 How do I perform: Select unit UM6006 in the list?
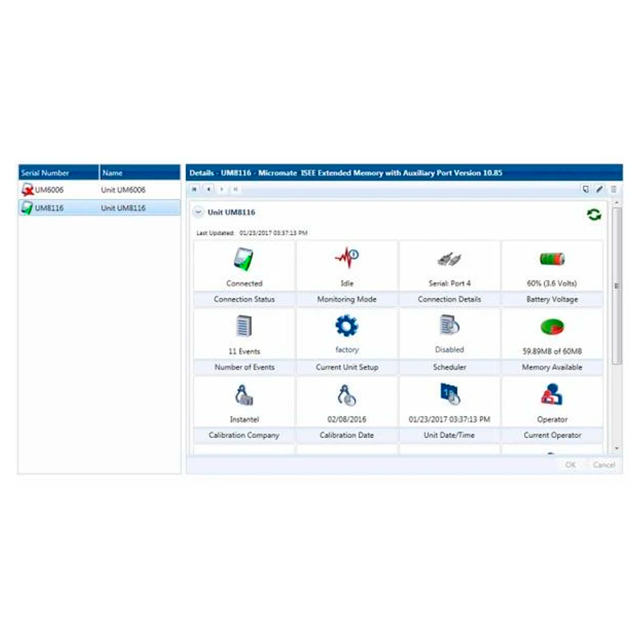[48, 189]
